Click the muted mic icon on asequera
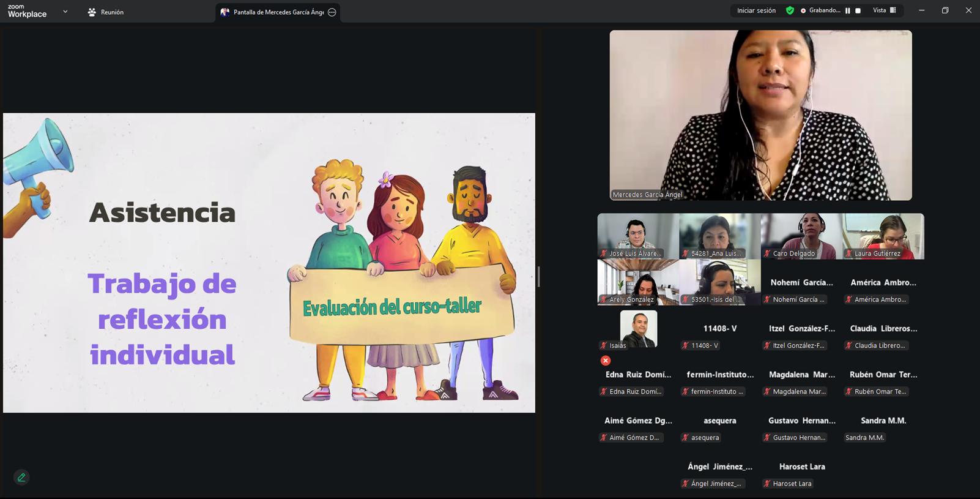Image resolution: width=980 pixels, height=499 pixels. [x=685, y=438]
